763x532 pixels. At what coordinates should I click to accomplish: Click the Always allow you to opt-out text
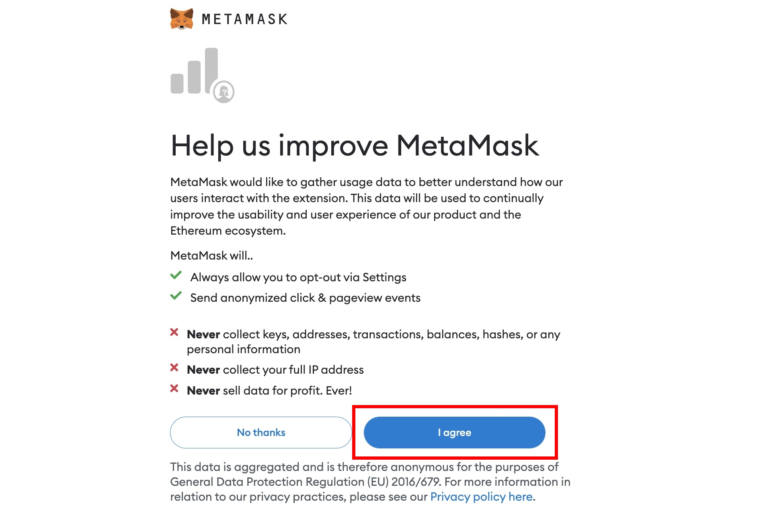tap(298, 277)
